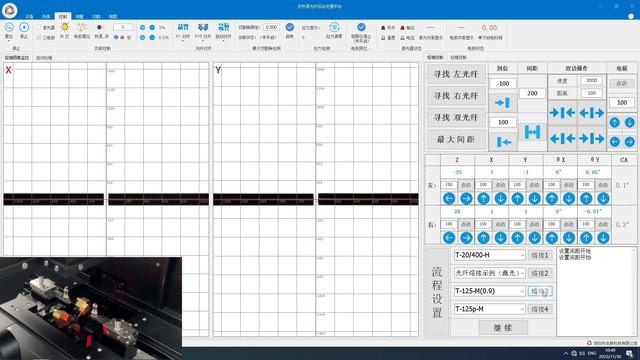
Task: Click the electrode down arrow
Action: [630, 122]
